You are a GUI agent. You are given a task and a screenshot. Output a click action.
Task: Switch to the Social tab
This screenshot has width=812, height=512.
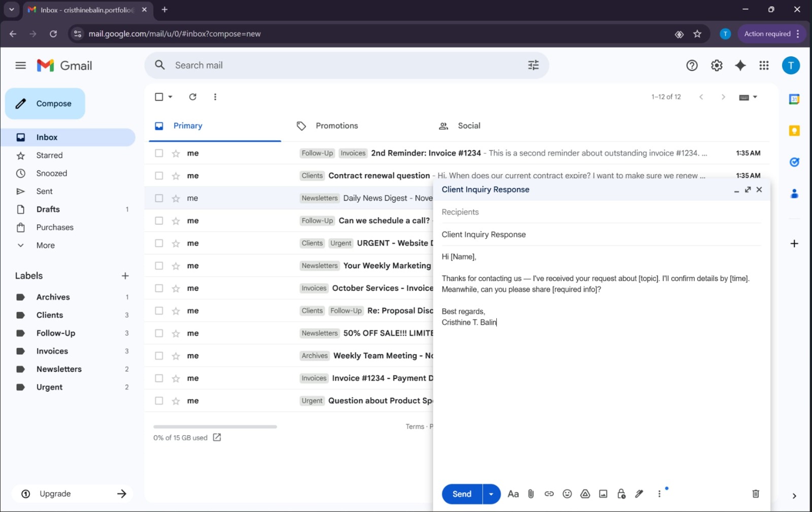click(469, 126)
